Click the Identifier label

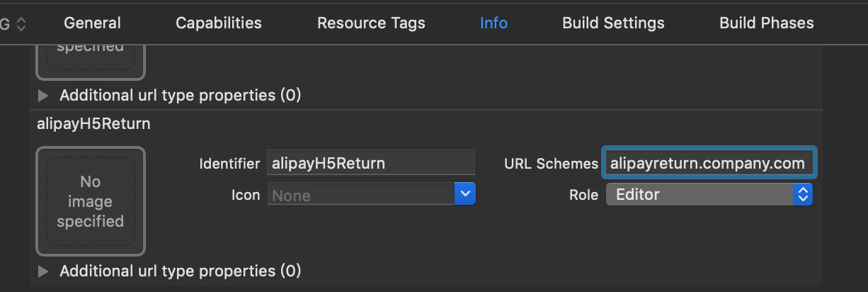click(229, 164)
